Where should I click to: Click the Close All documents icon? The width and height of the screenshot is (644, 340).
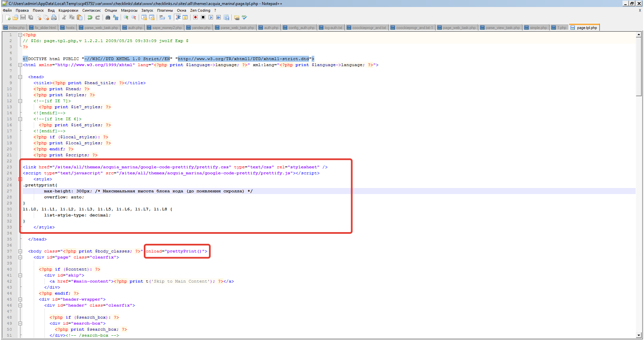coord(46,18)
